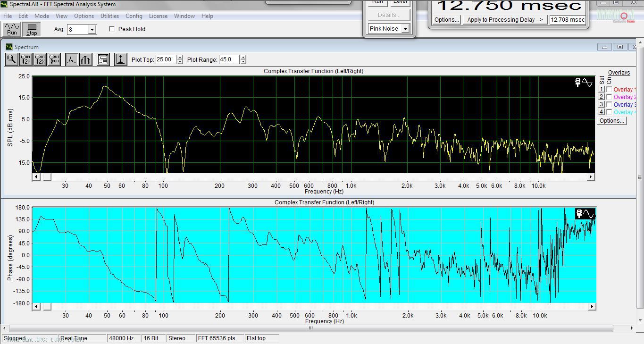Turn on the Overlay 1 checkbox
Image resolution: width=644 pixels, height=344 pixels.
click(x=609, y=90)
